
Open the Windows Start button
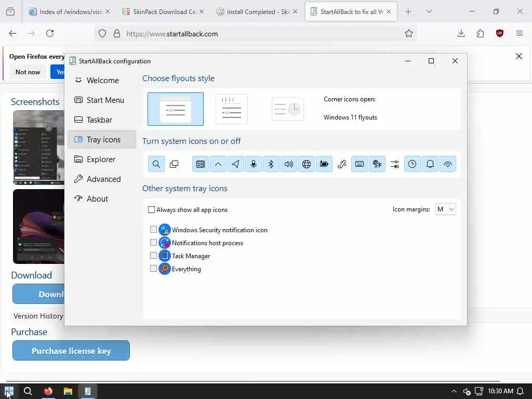tap(9, 391)
